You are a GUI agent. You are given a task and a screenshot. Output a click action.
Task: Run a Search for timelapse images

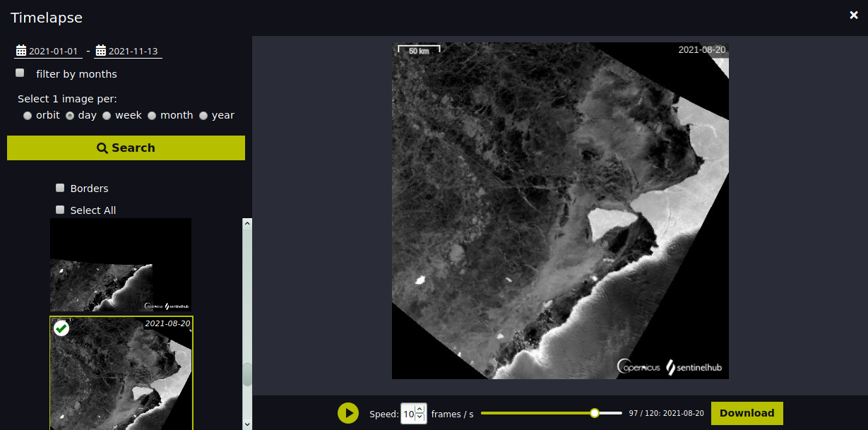point(126,148)
